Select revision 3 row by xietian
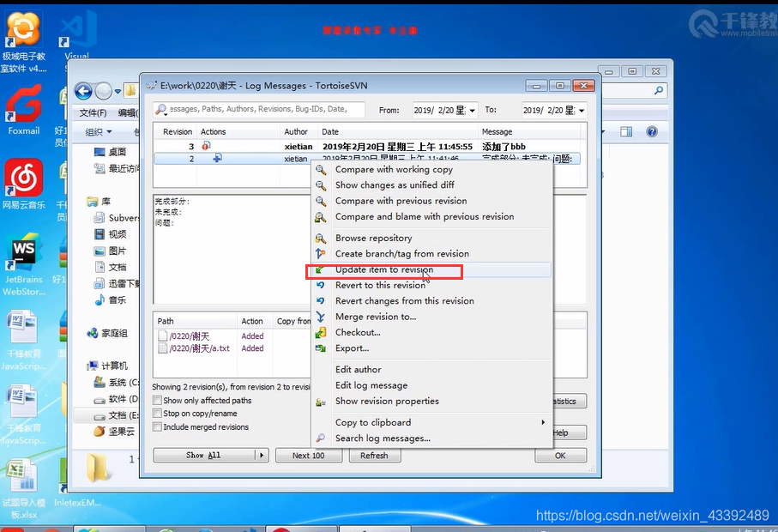This screenshot has width=778, height=532. 367,147
